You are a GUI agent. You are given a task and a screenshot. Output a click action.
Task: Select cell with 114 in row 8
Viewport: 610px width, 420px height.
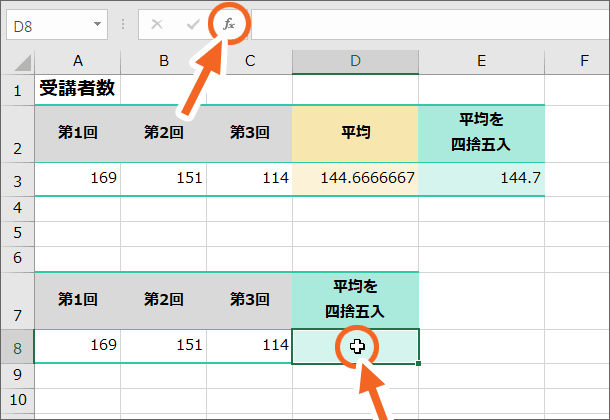point(250,346)
